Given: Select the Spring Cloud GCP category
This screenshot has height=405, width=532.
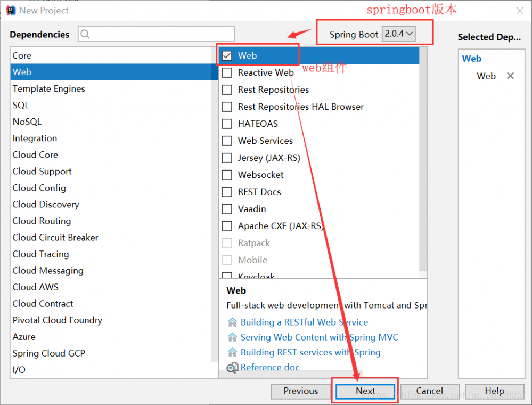Looking at the screenshot, I should pyautogui.click(x=111, y=353).
